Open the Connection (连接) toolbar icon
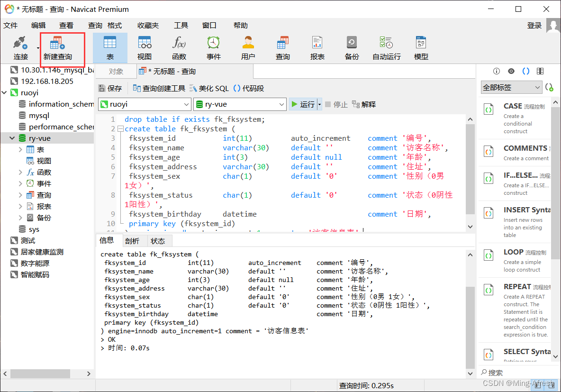 (20, 44)
